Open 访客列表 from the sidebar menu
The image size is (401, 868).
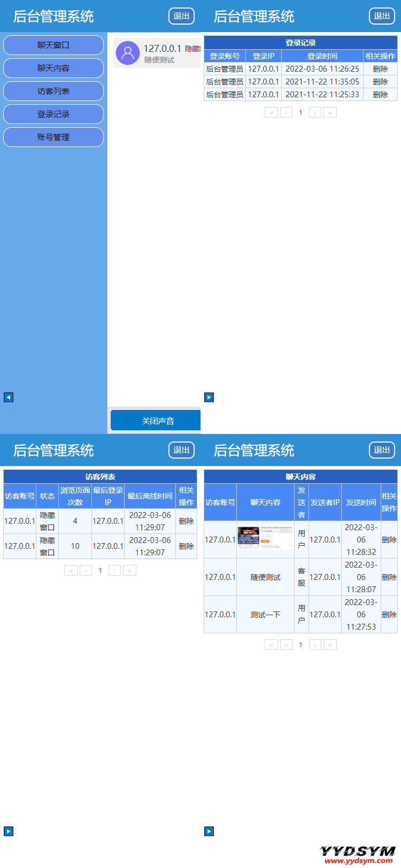53,91
